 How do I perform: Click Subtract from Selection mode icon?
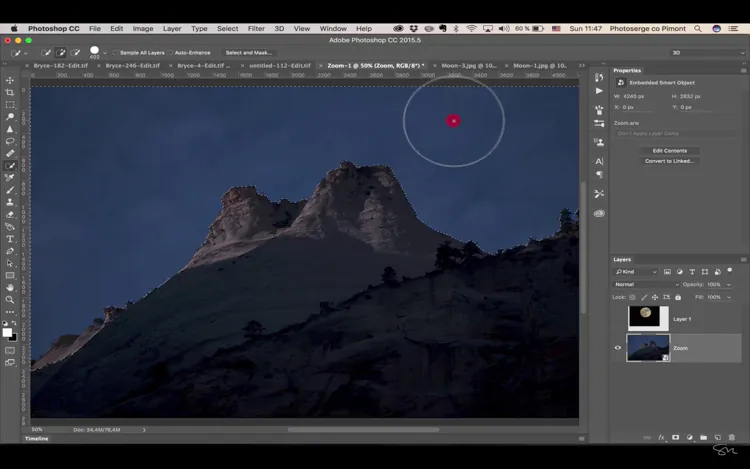[75, 53]
